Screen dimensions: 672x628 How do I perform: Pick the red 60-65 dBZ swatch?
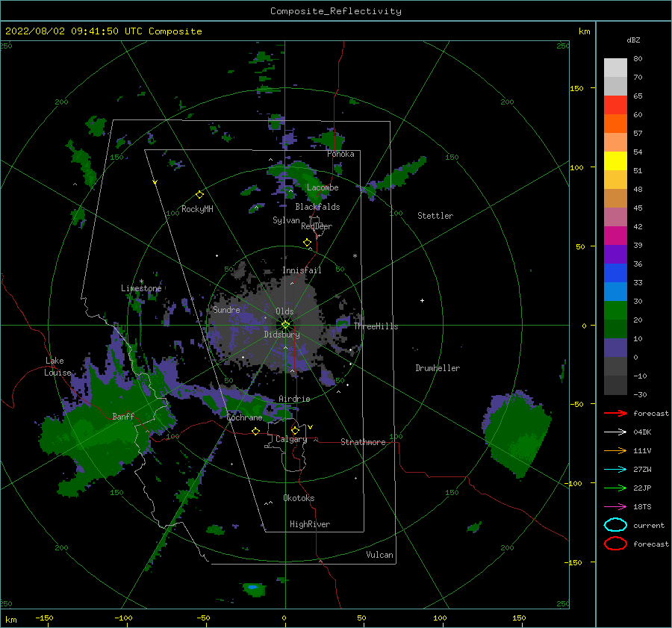pyautogui.click(x=615, y=105)
